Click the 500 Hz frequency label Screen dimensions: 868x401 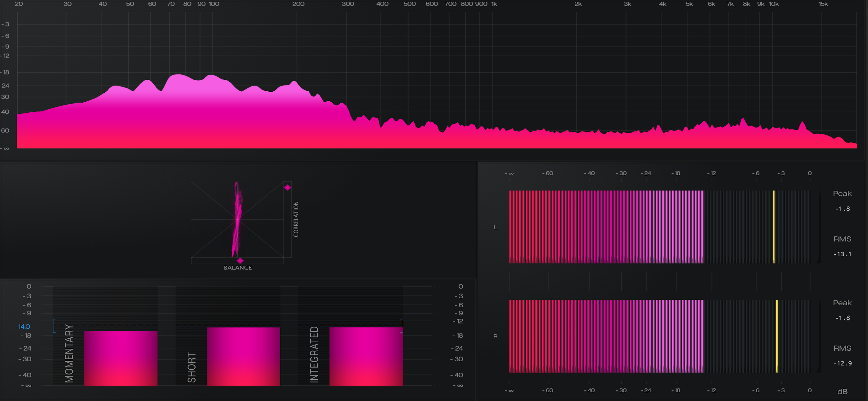tap(410, 4)
